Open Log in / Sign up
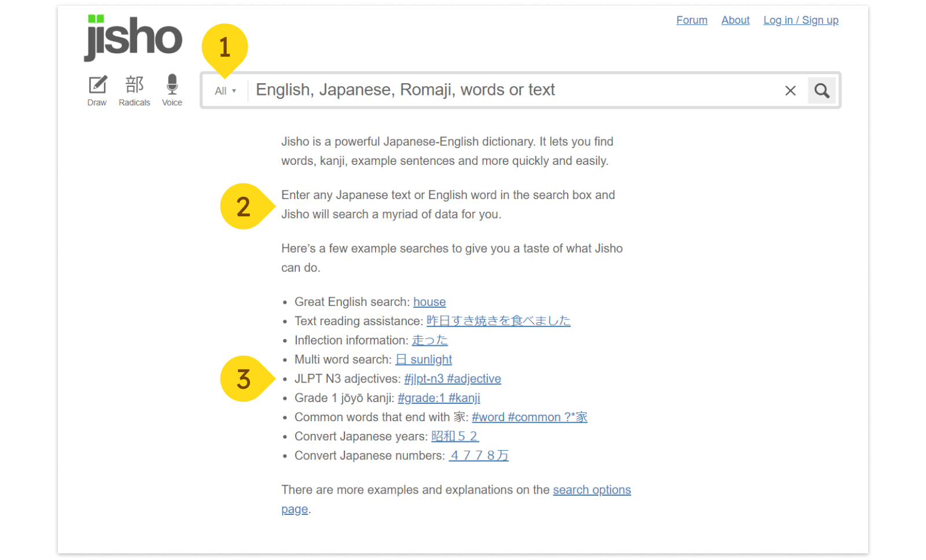The image size is (926, 560). tap(800, 20)
